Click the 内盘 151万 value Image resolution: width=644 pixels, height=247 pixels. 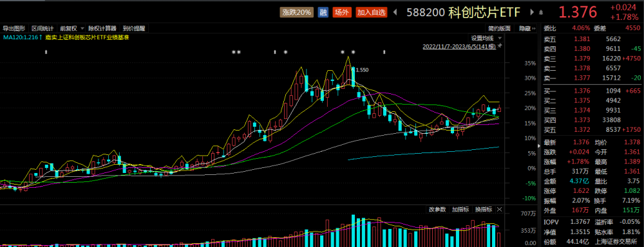tap(632, 210)
